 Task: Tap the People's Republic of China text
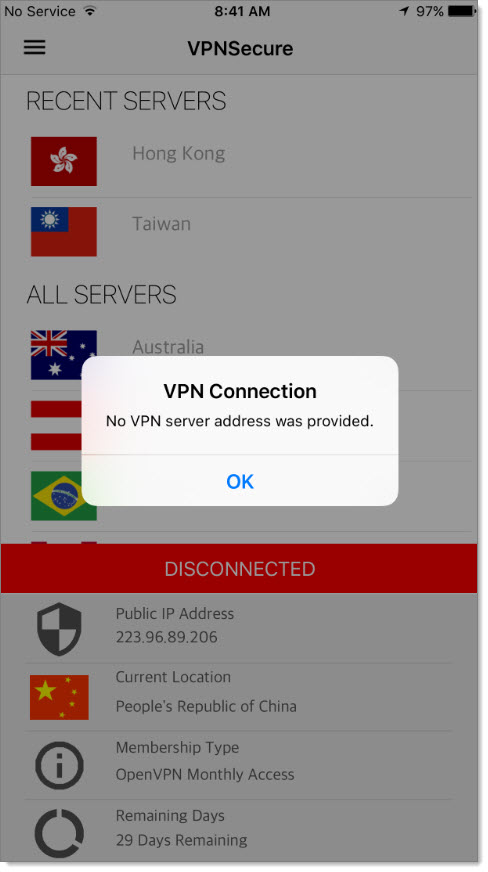pyautogui.click(x=206, y=706)
